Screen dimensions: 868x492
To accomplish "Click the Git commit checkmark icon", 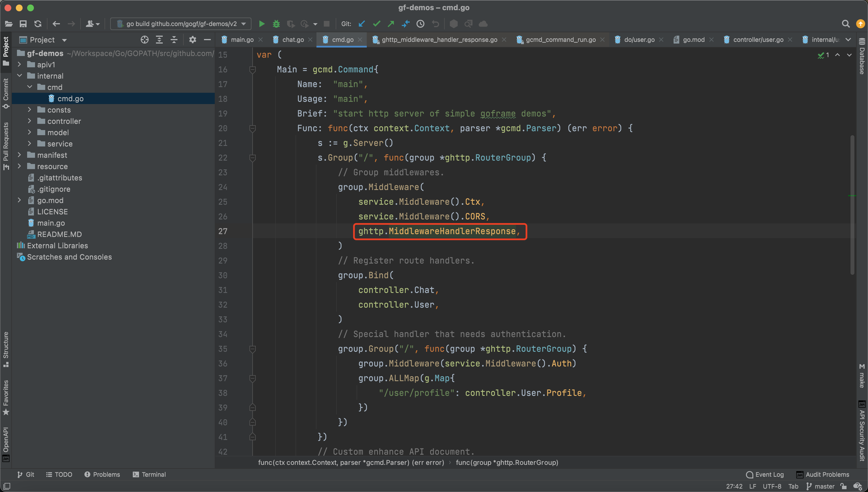I will (376, 24).
